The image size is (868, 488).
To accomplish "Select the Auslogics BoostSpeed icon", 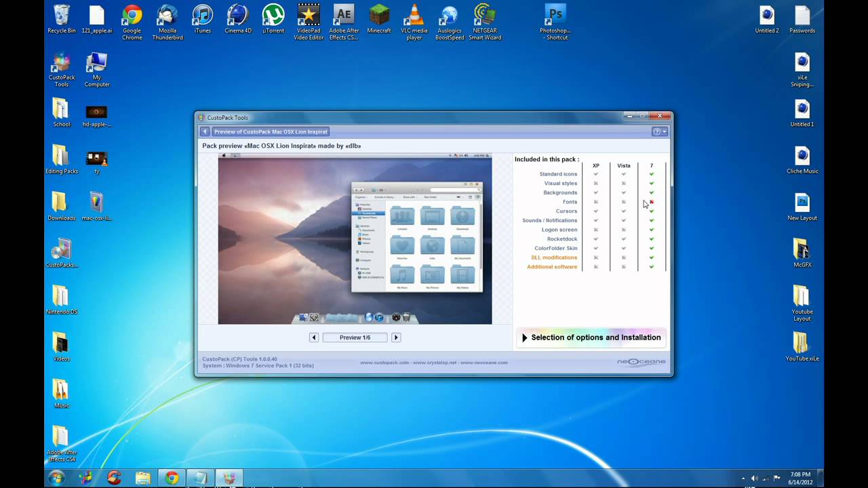I will [x=450, y=22].
